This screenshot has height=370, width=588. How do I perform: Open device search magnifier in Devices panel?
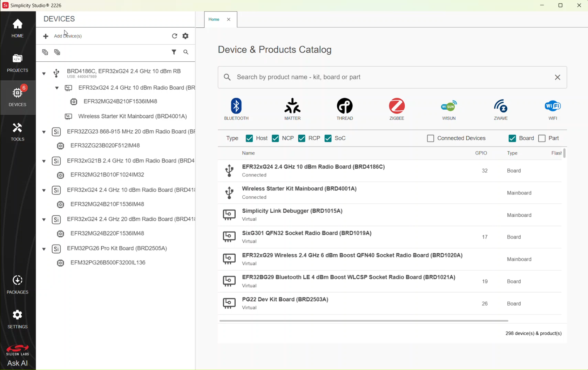(186, 52)
